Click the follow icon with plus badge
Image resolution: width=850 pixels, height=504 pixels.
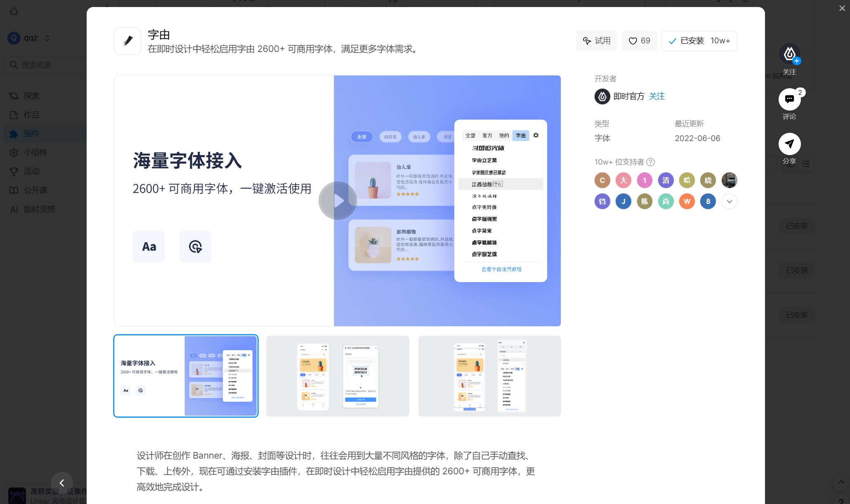789,54
